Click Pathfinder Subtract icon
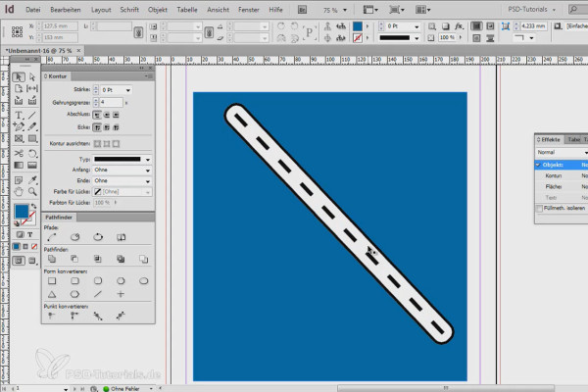588x392 pixels. (x=74, y=259)
